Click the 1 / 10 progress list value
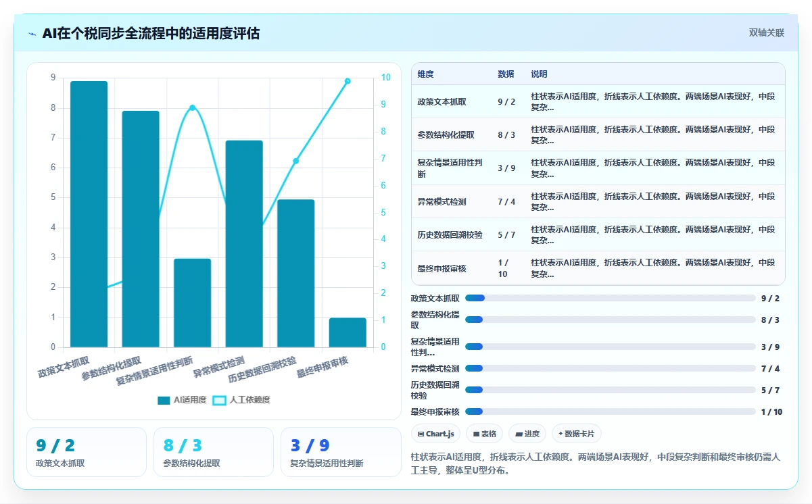The image size is (812, 504). pos(771,411)
